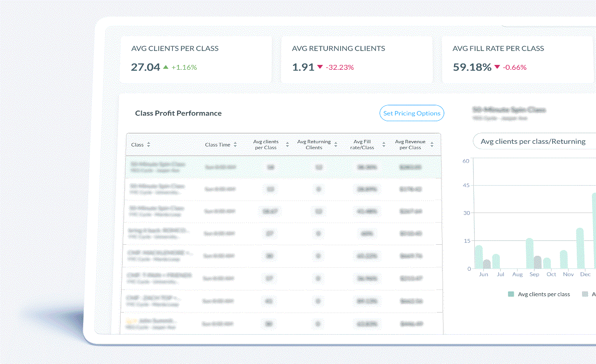This screenshot has height=364, width=596.
Task: Click the AVG CLIENTS PER CLASS card title
Action: click(x=175, y=49)
